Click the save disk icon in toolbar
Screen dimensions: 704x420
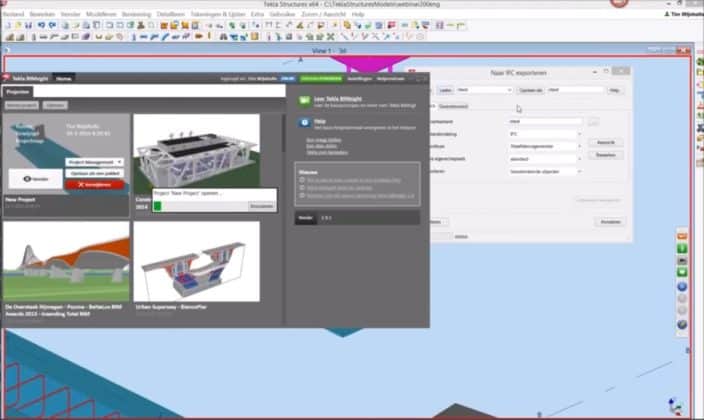pos(29,26)
